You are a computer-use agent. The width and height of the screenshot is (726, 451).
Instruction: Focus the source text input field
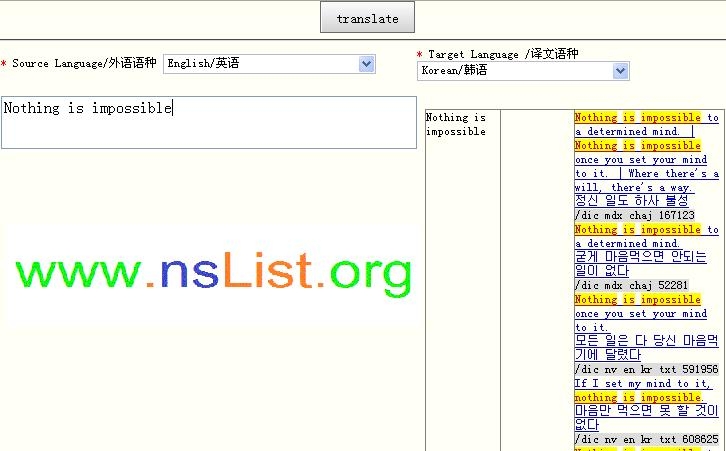[x=209, y=122]
